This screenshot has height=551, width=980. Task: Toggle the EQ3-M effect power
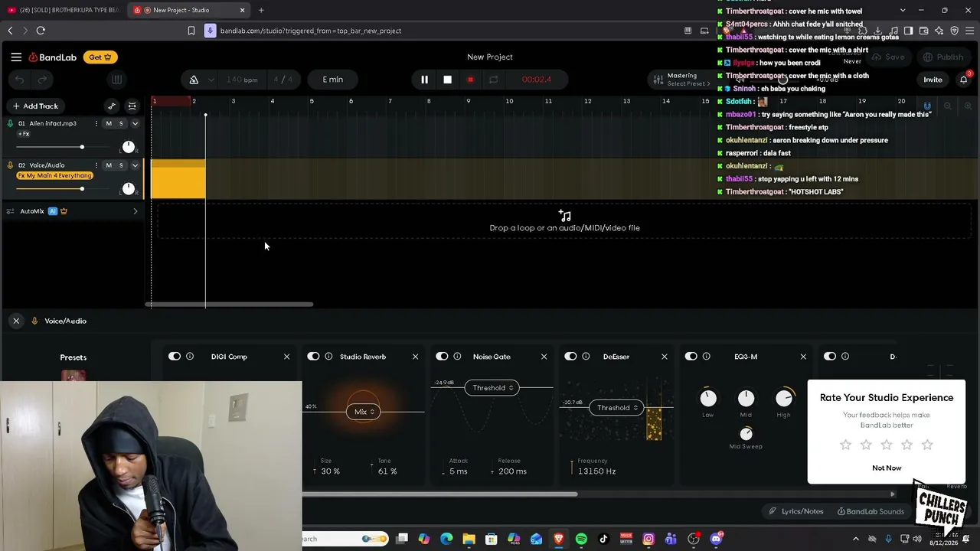point(691,357)
